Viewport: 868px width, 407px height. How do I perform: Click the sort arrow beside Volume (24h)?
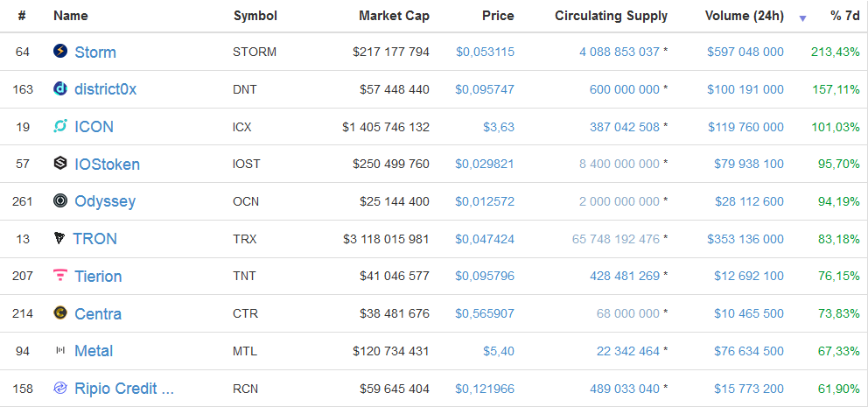[x=802, y=18]
